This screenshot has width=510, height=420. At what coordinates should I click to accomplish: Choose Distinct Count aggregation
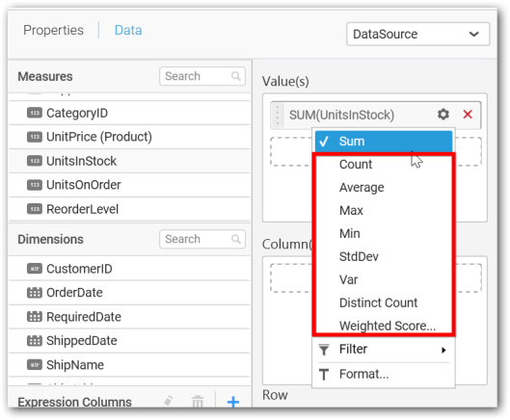point(378,302)
